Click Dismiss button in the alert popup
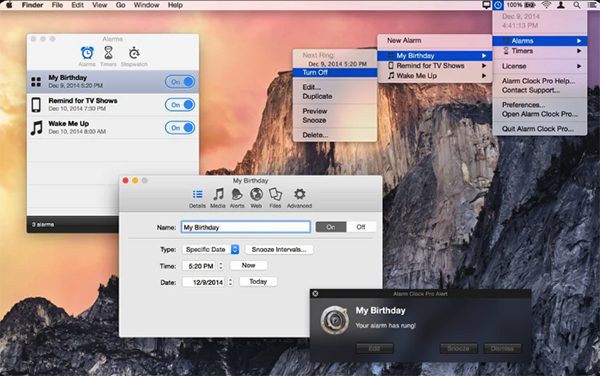Image resolution: width=600 pixels, height=376 pixels. click(502, 348)
